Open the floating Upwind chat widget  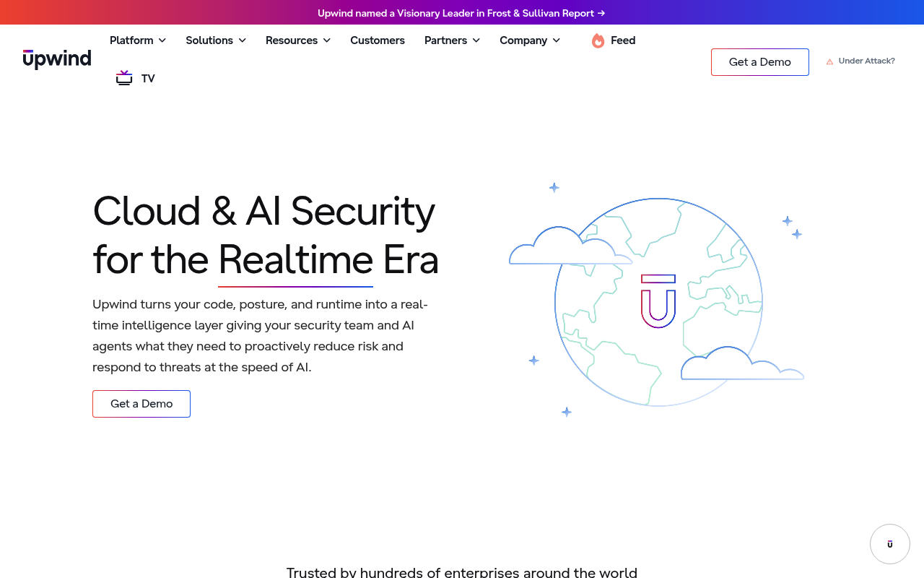pos(889,544)
